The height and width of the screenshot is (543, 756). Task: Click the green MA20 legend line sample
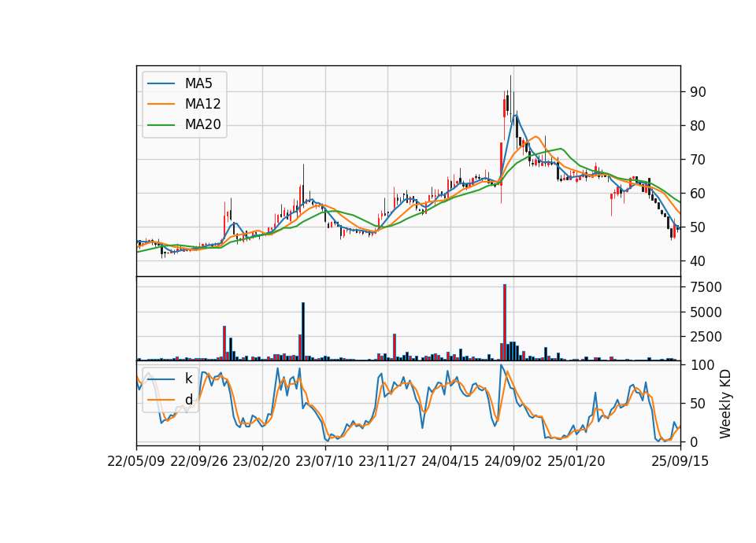click(161, 124)
